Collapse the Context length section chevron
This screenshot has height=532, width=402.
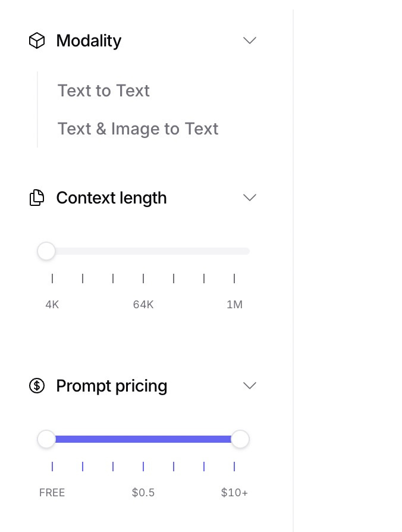[250, 198]
